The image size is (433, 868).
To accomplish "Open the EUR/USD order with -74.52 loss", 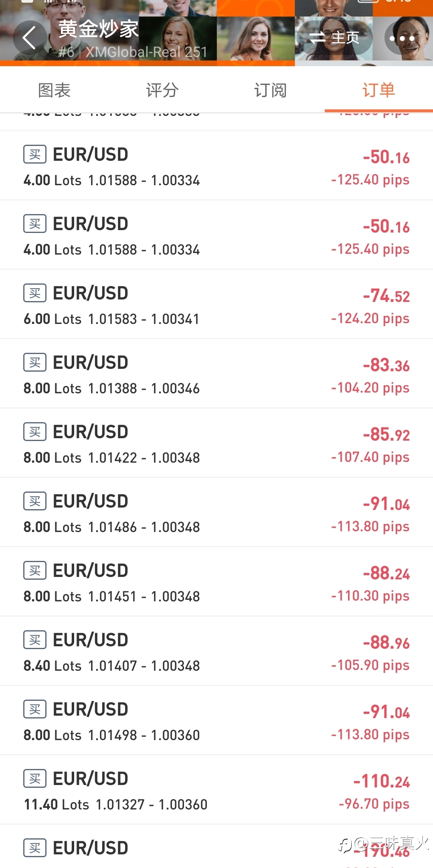I will [x=216, y=305].
